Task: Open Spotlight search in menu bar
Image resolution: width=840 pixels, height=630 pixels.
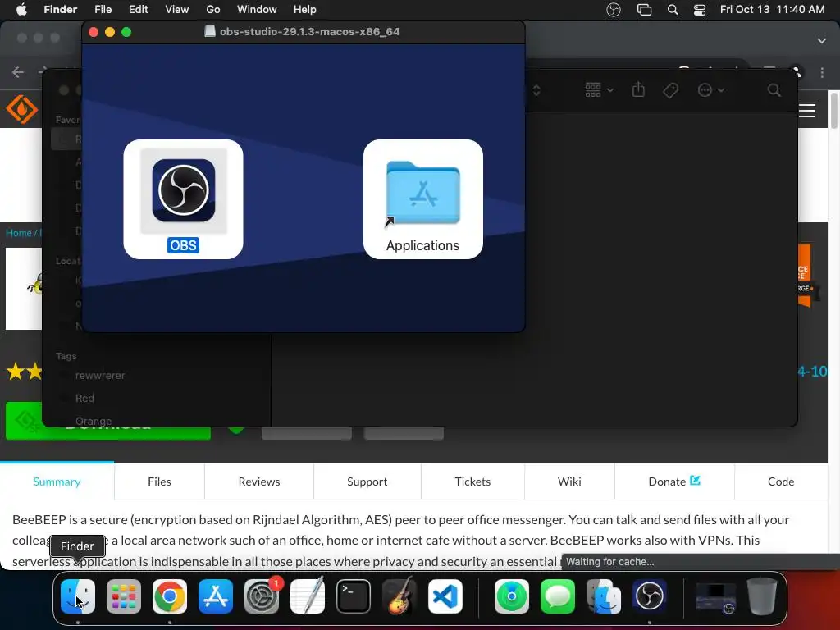Action: click(x=673, y=10)
